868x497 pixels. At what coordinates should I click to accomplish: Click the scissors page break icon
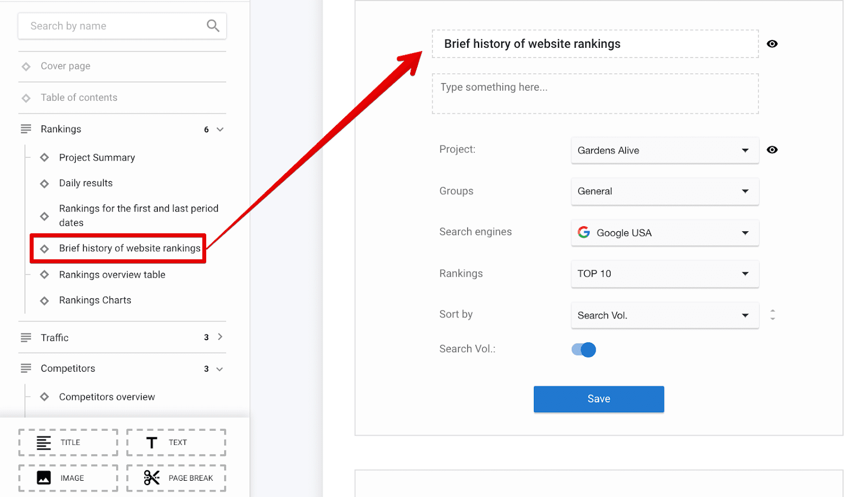[152, 477]
